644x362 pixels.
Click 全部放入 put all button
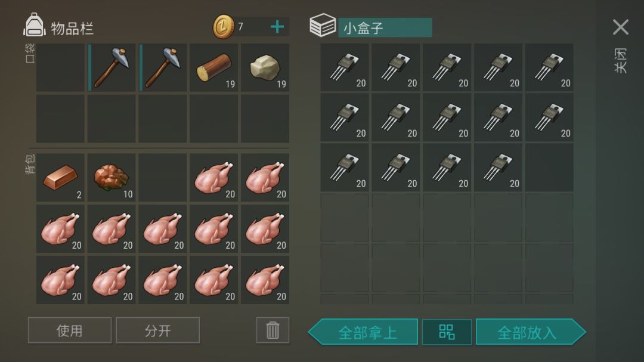point(531,332)
